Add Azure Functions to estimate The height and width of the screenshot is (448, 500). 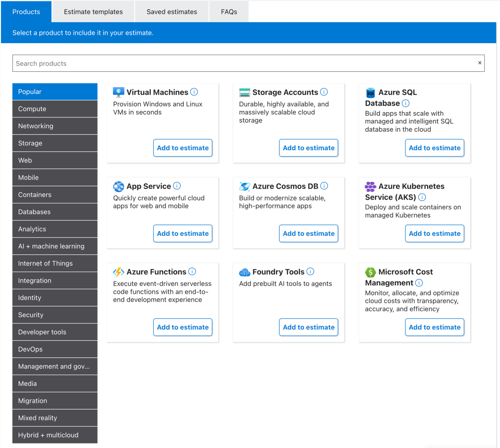click(183, 327)
